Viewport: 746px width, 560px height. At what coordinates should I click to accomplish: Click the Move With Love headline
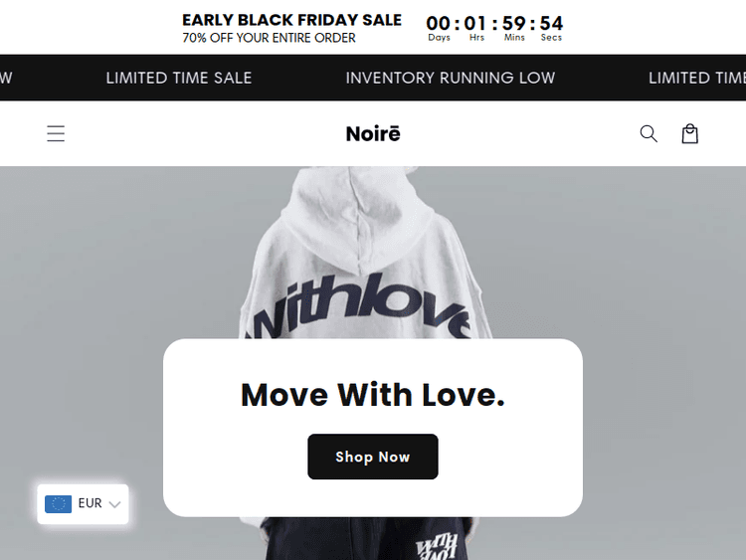pos(373,395)
